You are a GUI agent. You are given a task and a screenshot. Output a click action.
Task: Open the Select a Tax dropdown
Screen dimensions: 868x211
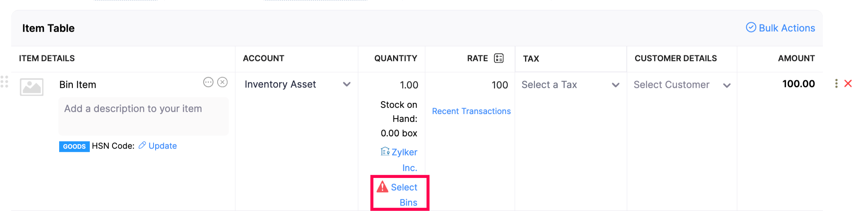click(x=615, y=85)
